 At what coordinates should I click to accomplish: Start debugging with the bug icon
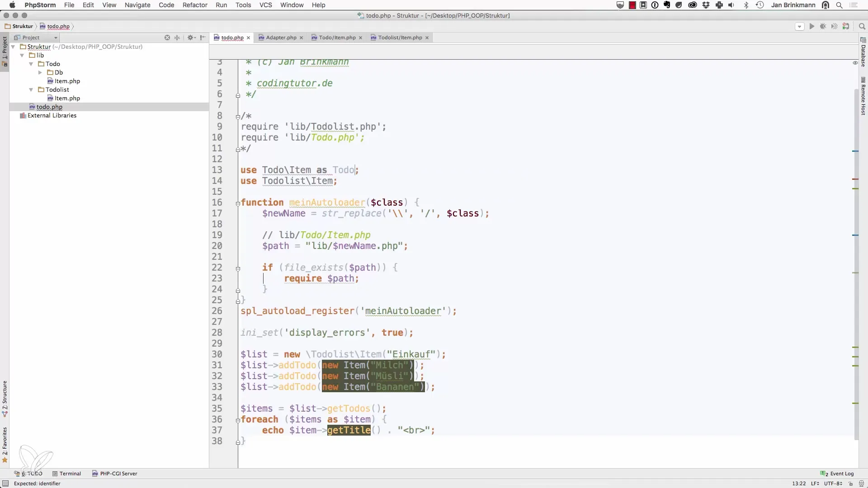click(823, 26)
